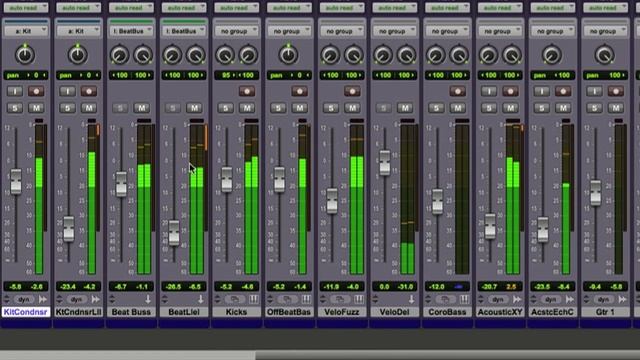Solo the VeloFuzz track
This screenshot has width=640, height=360.
click(x=331, y=108)
